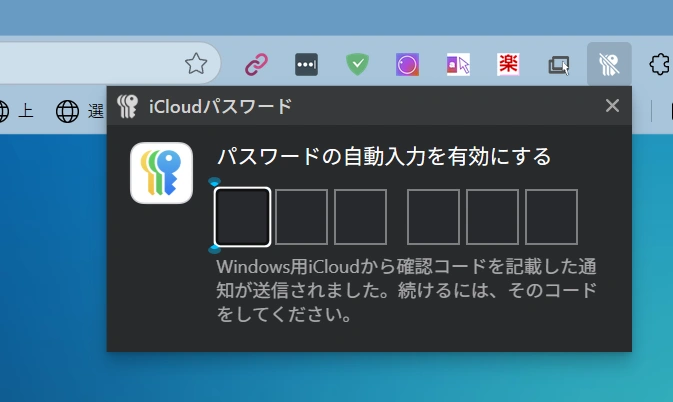Open the red 楽 Rakuten extension
The width and height of the screenshot is (673, 402).
[x=508, y=64]
